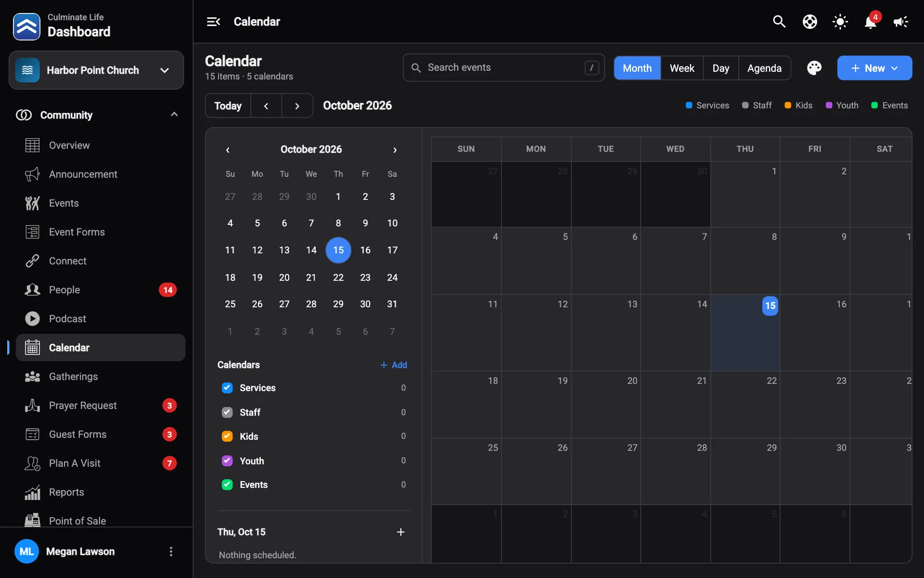The image size is (924, 578).
Task: Go to next month in the toolbar
Action: pos(297,106)
